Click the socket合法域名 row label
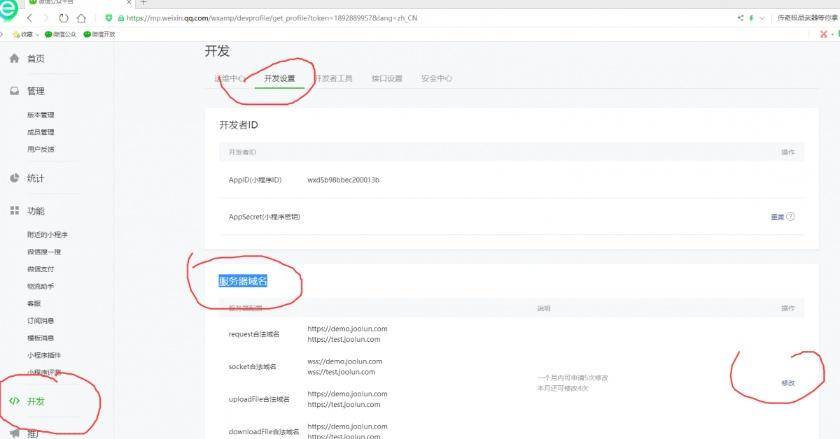840x439 pixels. click(252, 367)
